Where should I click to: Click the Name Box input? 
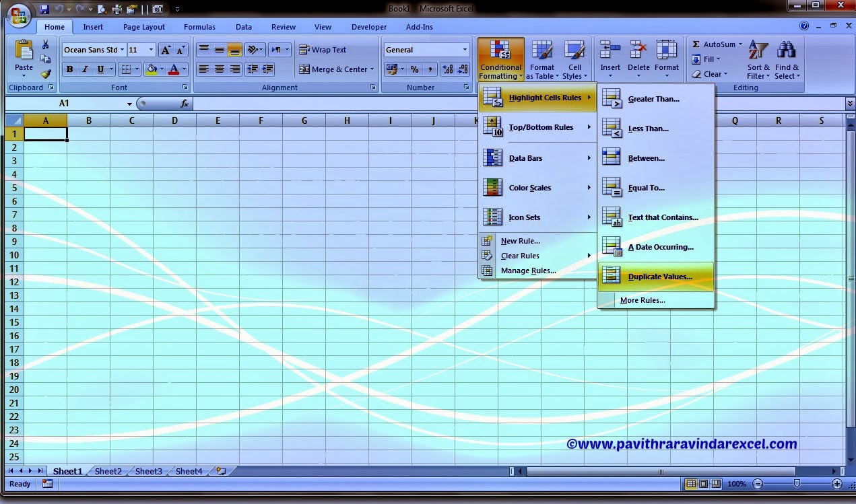tap(64, 104)
